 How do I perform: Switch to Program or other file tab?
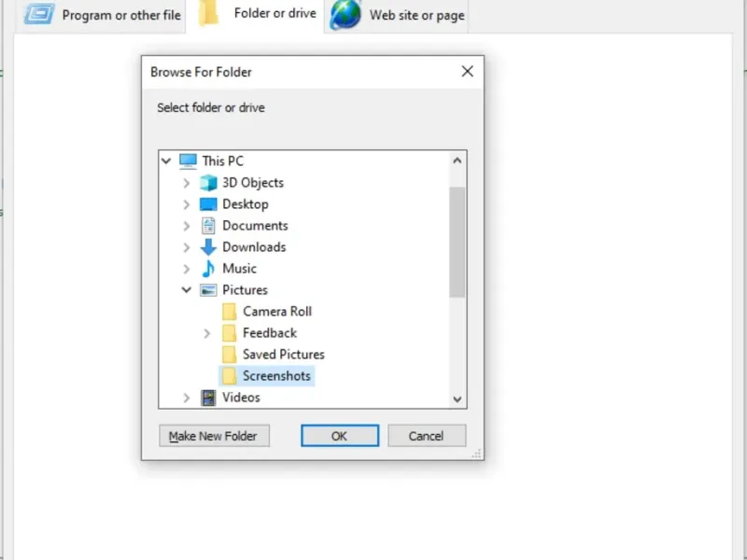[101, 16]
